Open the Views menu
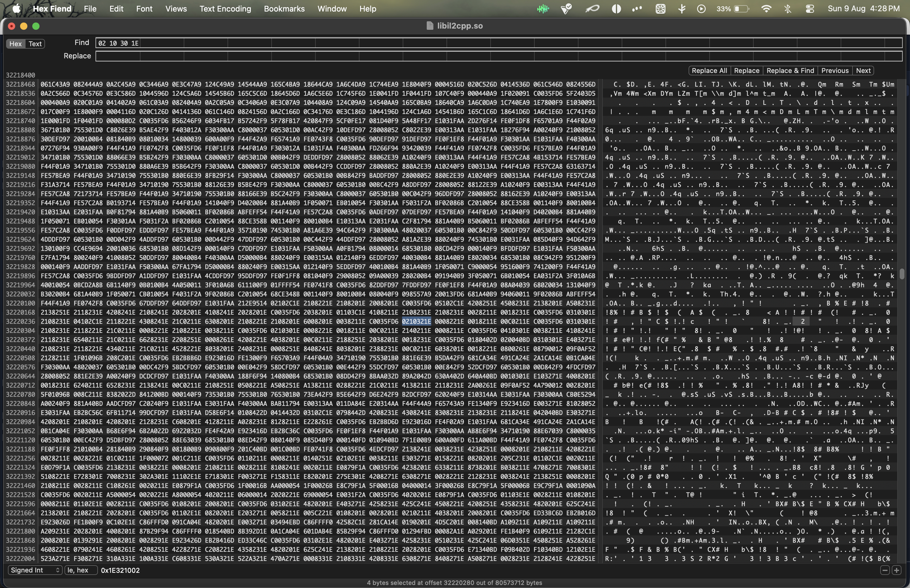This screenshot has width=910, height=588. 176,9
